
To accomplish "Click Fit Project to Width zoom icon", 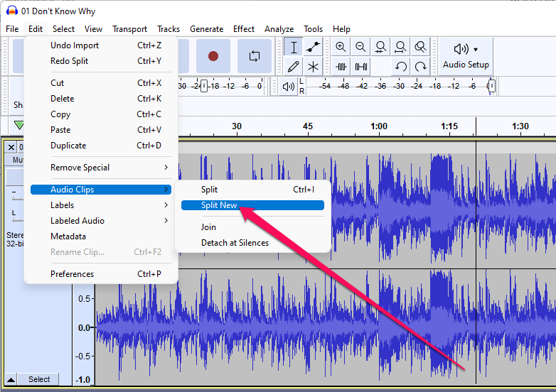I will coord(400,47).
